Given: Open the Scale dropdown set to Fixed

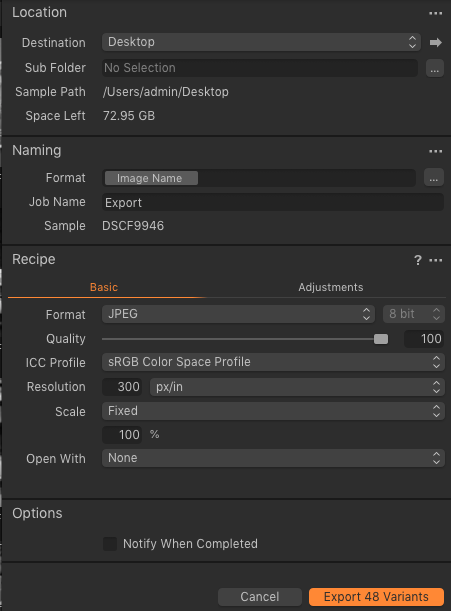Looking at the screenshot, I should [x=273, y=411].
